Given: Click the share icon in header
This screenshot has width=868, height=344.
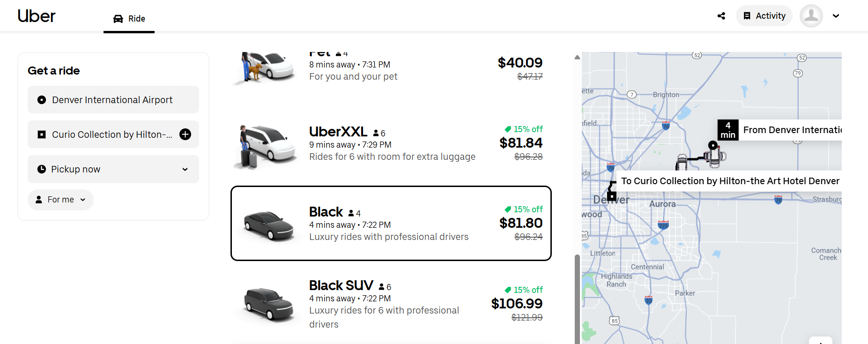Looking at the screenshot, I should (x=721, y=16).
